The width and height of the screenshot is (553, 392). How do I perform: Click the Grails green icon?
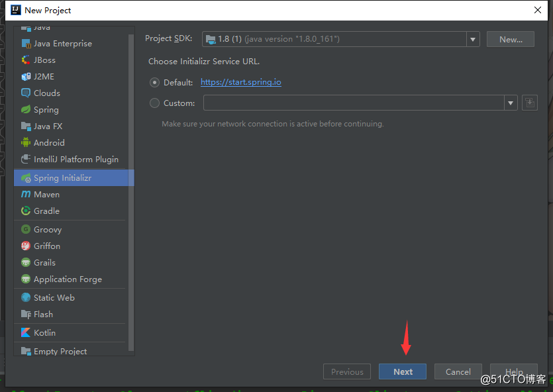click(x=26, y=263)
